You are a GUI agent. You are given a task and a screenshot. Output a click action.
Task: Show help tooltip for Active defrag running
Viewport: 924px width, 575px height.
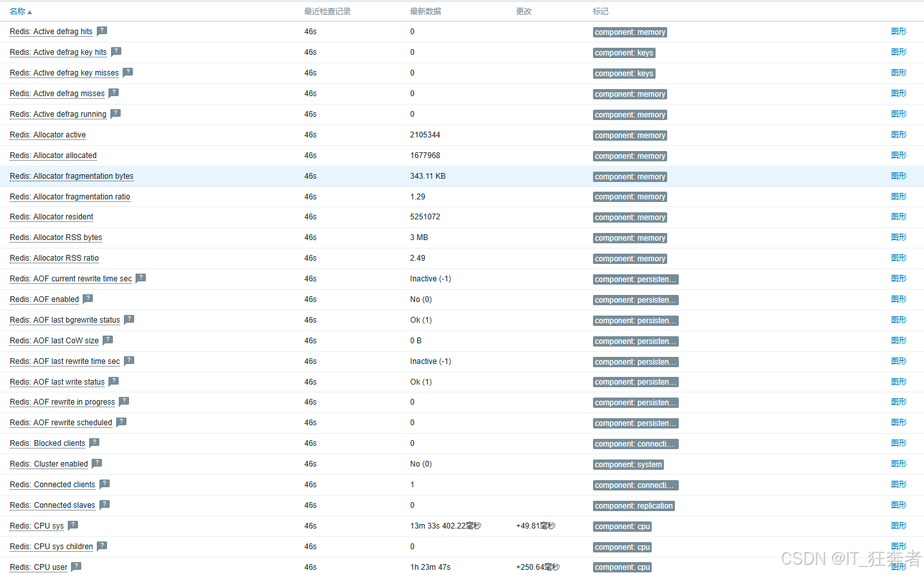coord(115,114)
